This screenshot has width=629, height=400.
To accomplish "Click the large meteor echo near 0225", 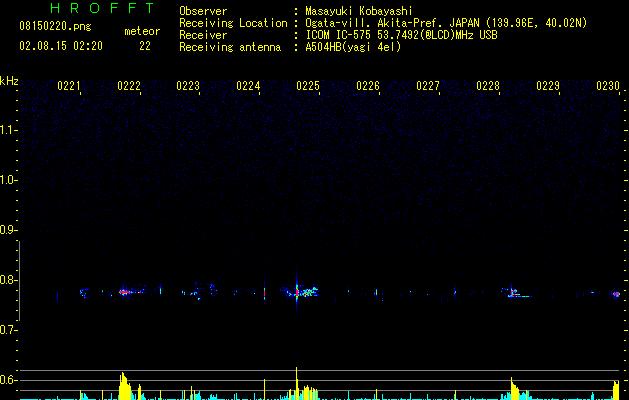I will pos(304,292).
